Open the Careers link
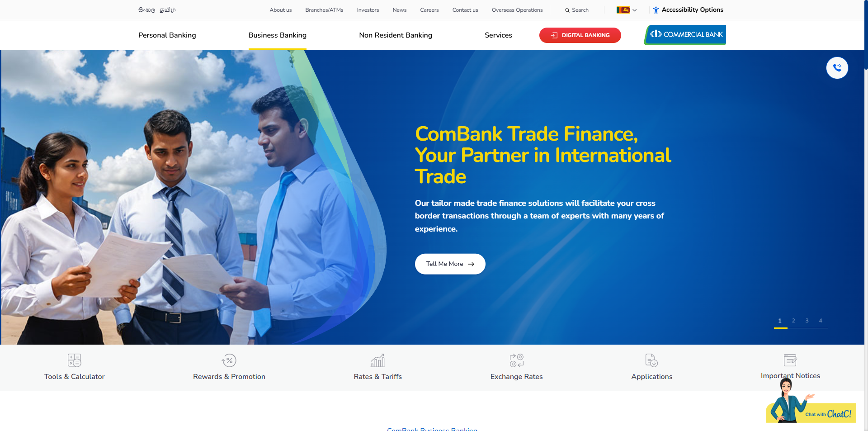 point(429,10)
